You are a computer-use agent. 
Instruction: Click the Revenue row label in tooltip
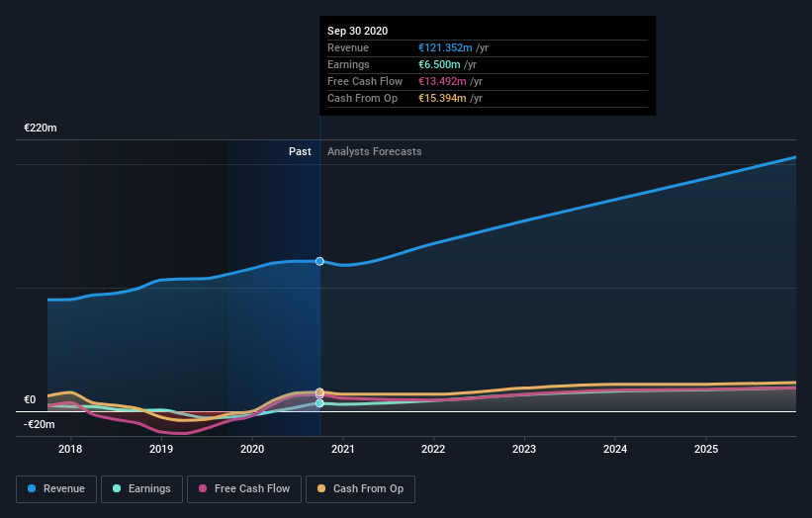(348, 47)
